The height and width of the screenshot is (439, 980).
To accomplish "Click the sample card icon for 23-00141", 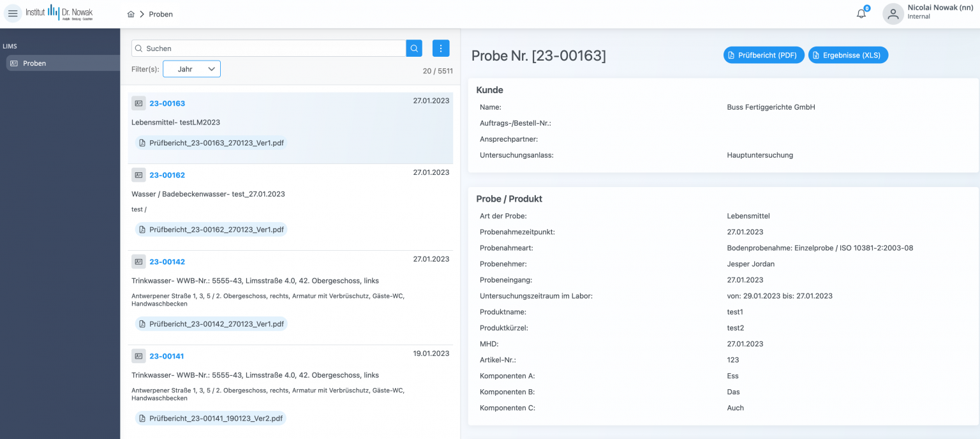I will [x=138, y=356].
